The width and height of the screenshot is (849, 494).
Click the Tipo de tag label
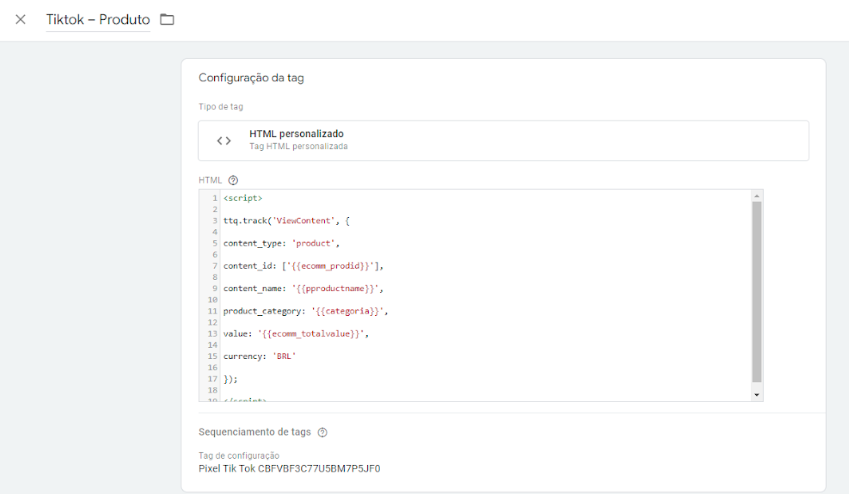coord(221,107)
